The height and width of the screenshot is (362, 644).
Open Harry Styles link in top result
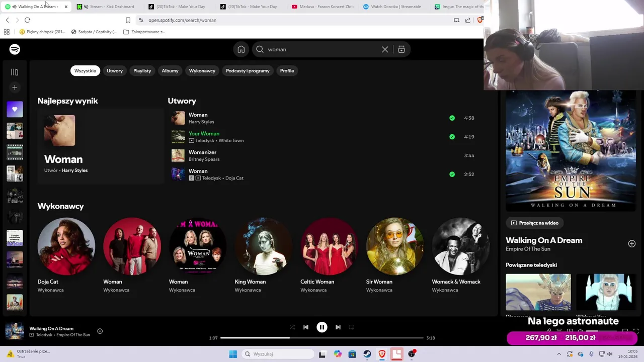pyautogui.click(x=75, y=170)
